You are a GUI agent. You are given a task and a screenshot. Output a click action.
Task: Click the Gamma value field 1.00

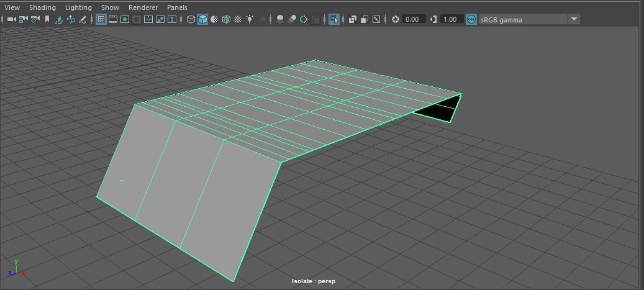[451, 19]
